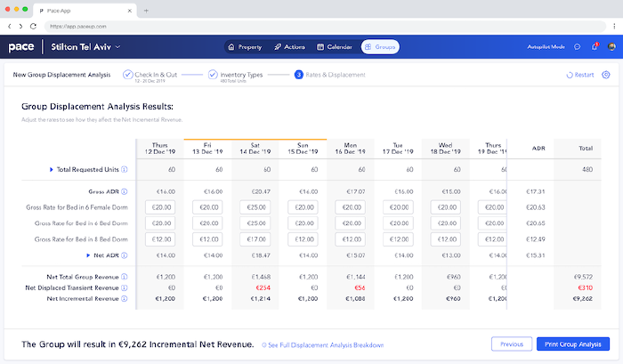623x364 pixels.
Task: Open the chat messages icon
Action: point(578,46)
